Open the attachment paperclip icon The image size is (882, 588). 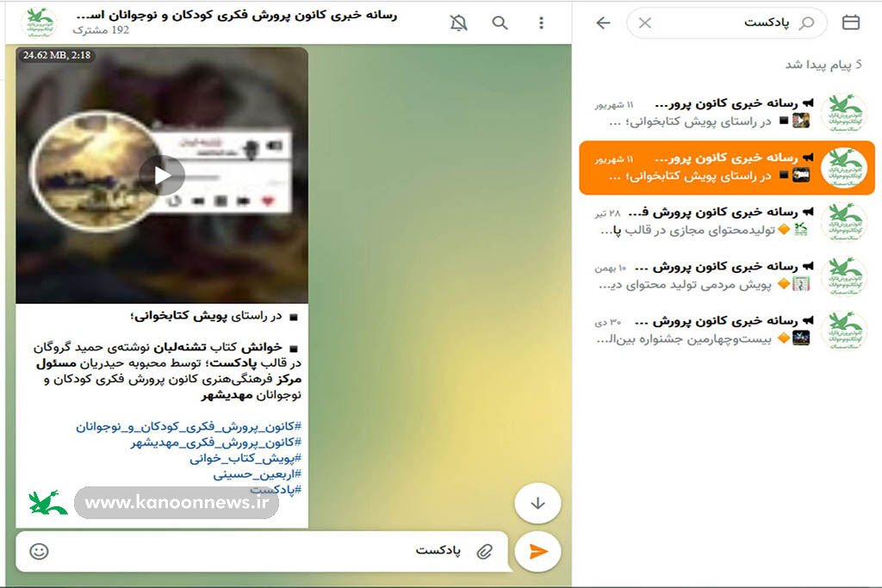[x=485, y=551]
